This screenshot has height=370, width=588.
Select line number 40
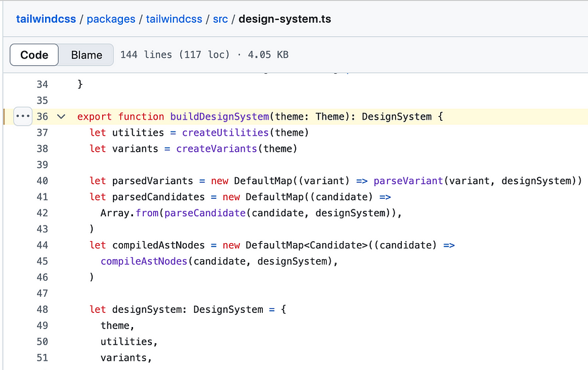(x=42, y=181)
